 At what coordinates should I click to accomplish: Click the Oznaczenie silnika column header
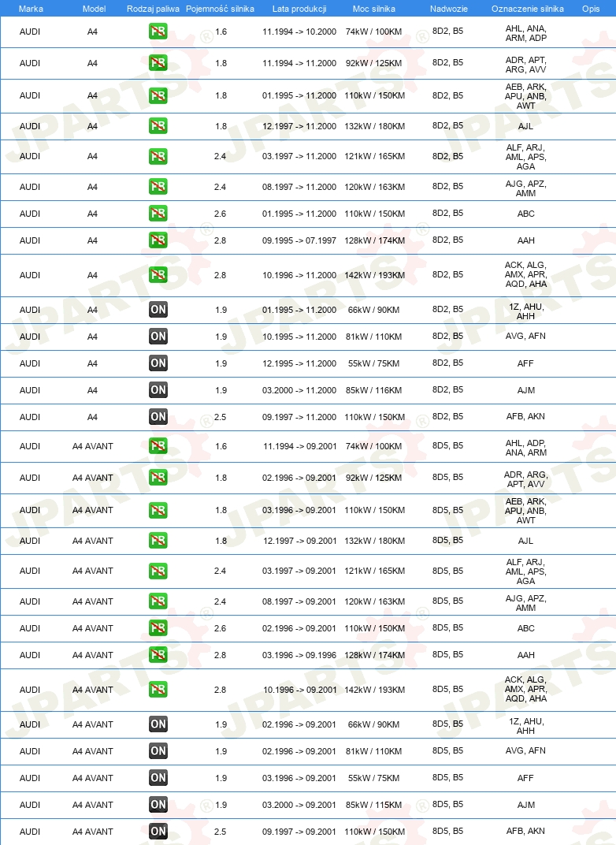pos(528,9)
